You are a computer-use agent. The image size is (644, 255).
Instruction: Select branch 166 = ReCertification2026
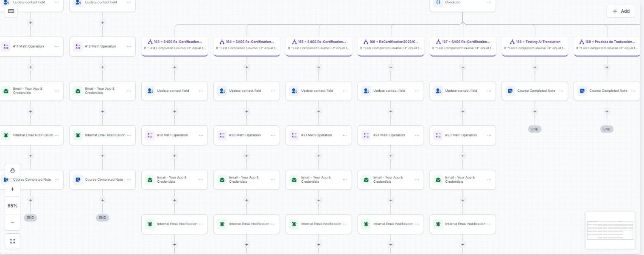pos(391,46)
